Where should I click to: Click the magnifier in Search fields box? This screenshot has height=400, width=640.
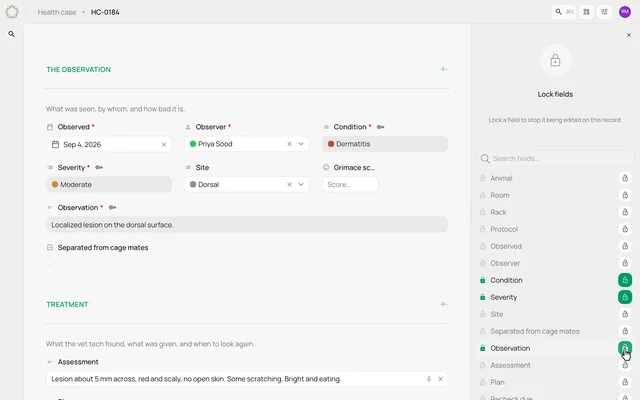click(485, 158)
